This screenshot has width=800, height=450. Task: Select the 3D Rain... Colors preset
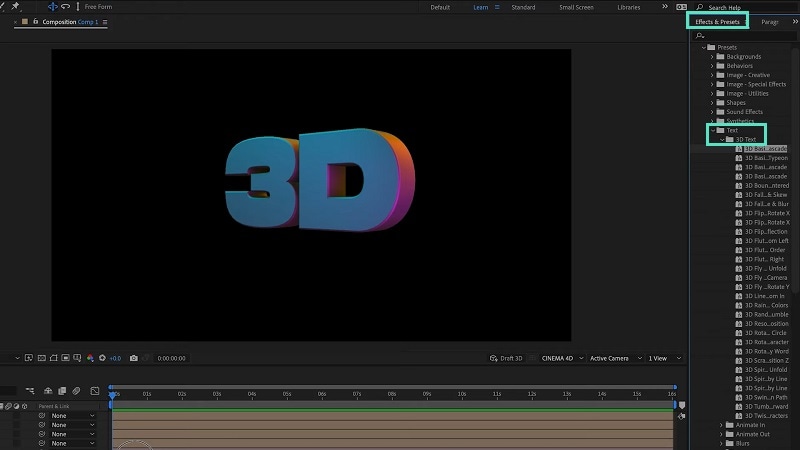pos(762,305)
